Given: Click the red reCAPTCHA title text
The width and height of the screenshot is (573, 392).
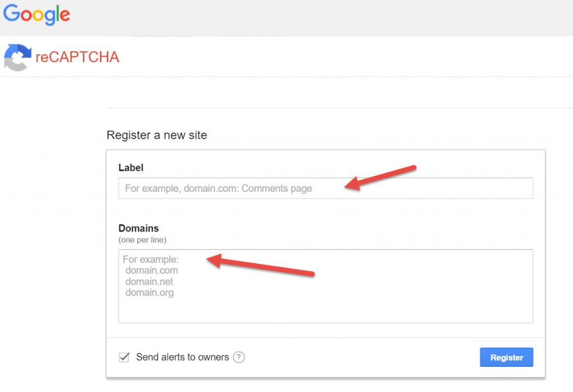Looking at the screenshot, I should point(77,57).
